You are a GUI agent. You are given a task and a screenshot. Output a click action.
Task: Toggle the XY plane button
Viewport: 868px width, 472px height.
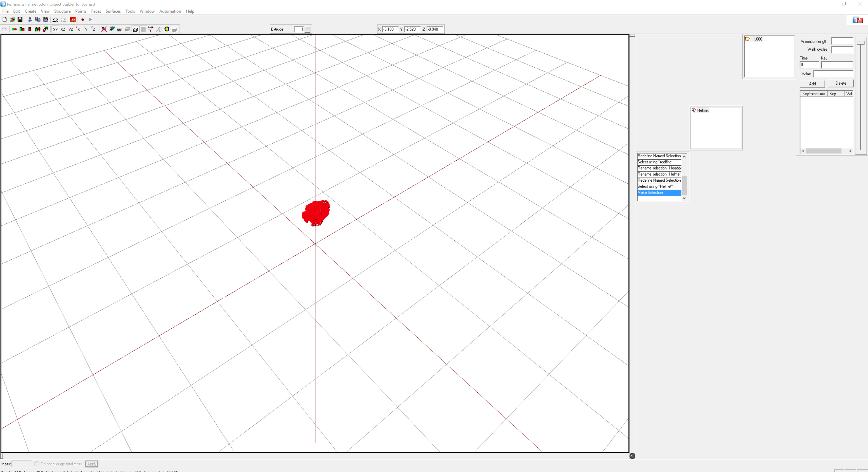pos(56,29)
